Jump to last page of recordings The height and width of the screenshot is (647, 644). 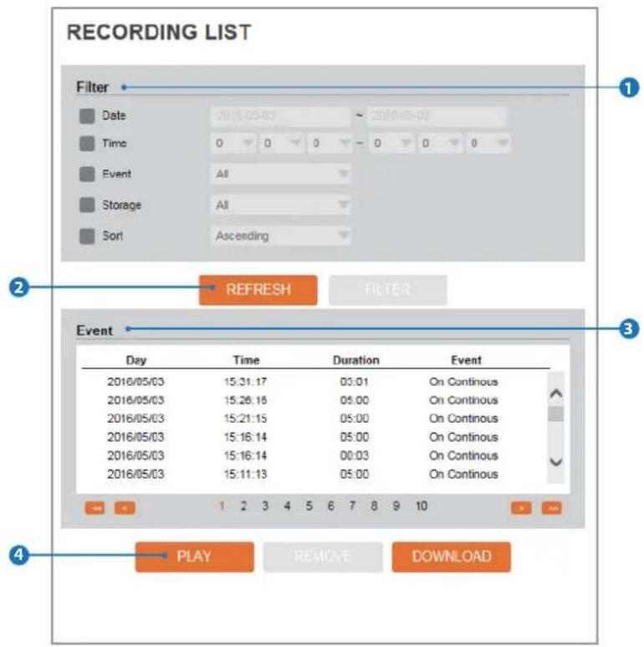pos(552,508)
